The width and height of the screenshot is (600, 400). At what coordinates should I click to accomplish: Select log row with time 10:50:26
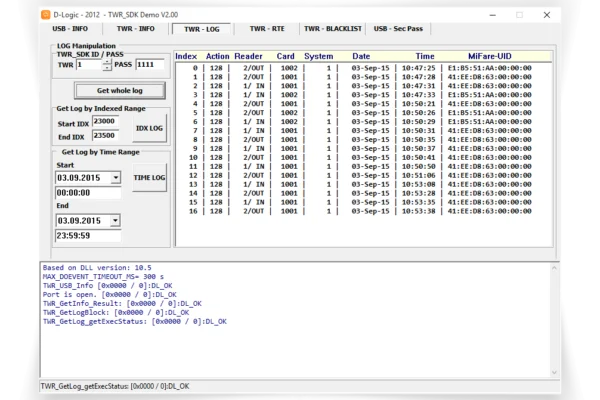click(362, 113)
